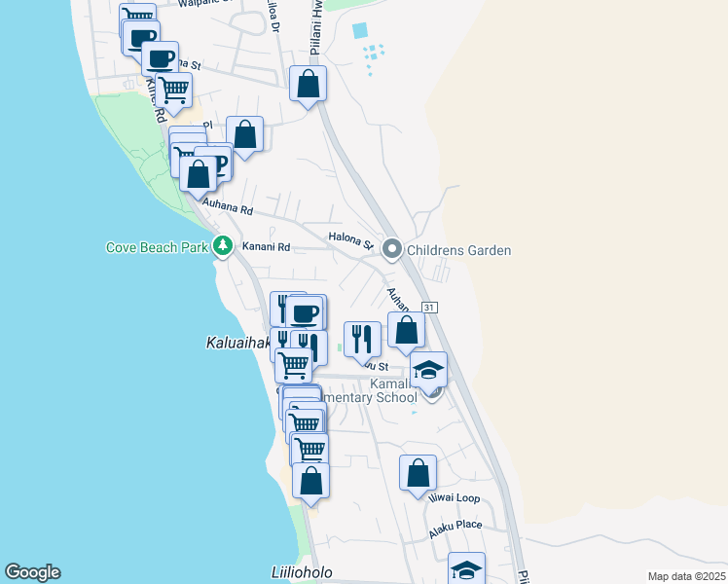Select the shopping cart marker on Kihei Rd
The image size is (728, 584).
[173, 93]
